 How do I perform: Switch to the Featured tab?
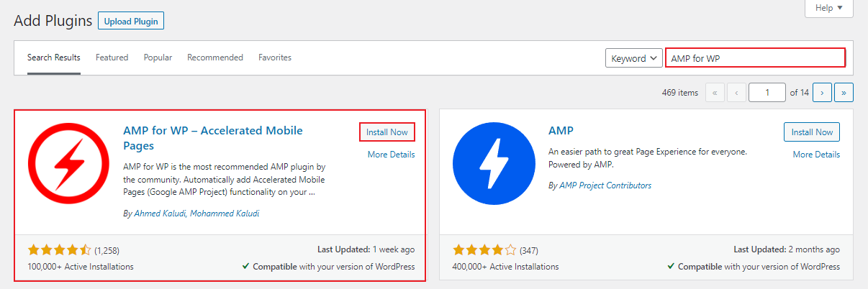point(112,58)
